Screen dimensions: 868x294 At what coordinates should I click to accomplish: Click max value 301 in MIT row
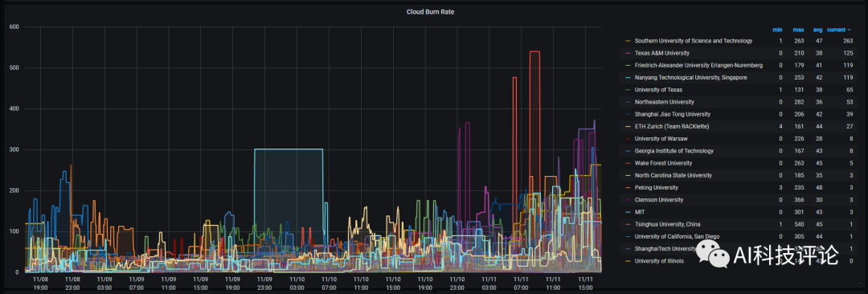pyautogui.click(x=799, y=211)
